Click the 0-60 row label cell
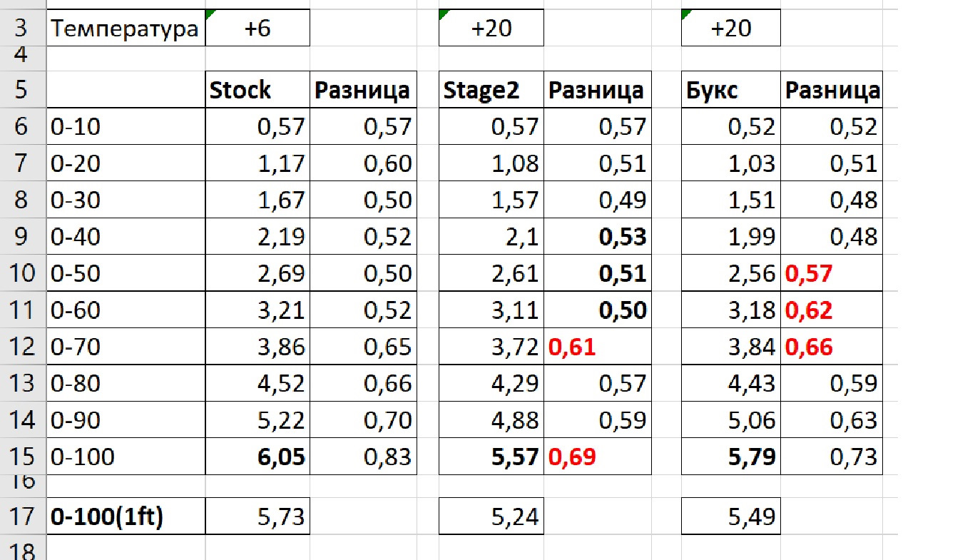980x560 pixels. pyautogui.click(x=126, y=310)
